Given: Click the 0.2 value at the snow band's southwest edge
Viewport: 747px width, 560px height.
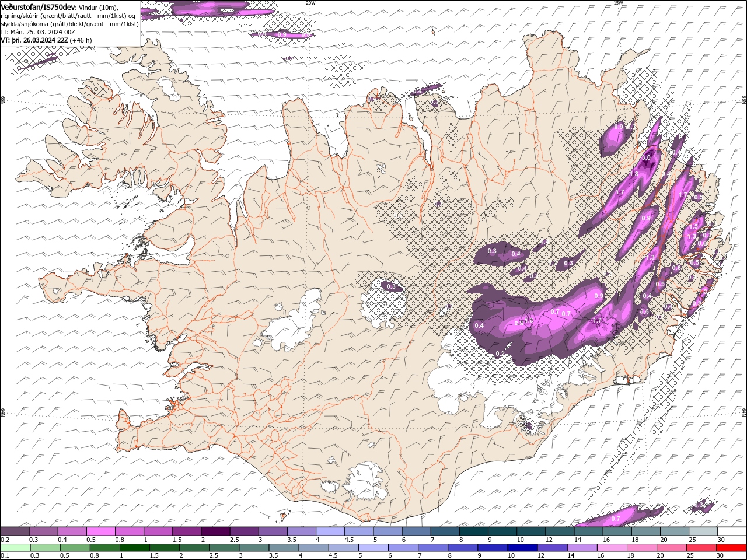Looking at the screenshot, I should 500,353.
